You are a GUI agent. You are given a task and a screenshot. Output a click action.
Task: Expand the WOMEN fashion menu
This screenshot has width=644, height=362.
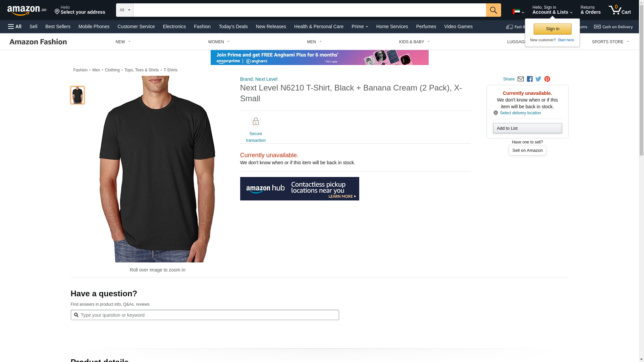[219, 42]
